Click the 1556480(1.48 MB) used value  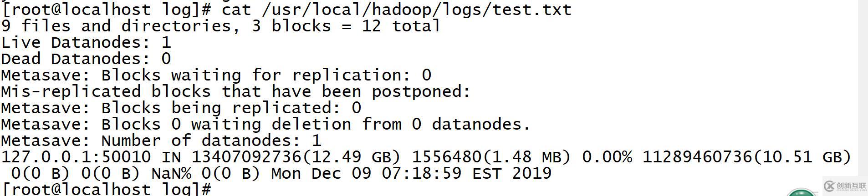(491, 157)
